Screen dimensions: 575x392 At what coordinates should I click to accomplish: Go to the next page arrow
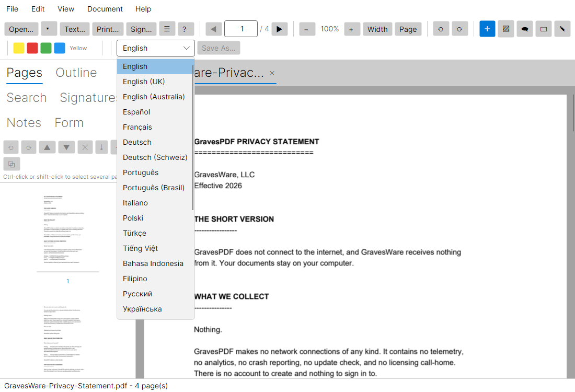click(280, 29)
